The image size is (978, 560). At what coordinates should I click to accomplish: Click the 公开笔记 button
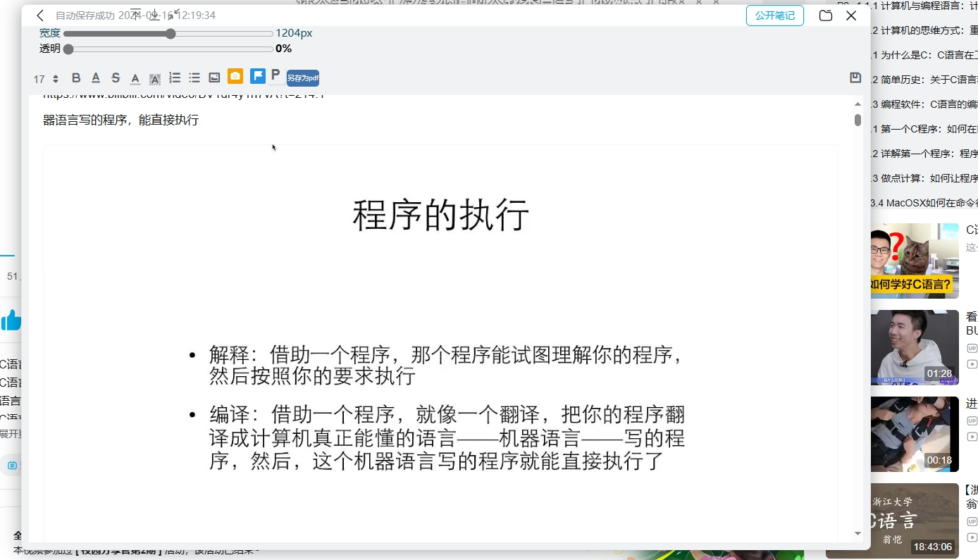click(x=775, y=15)
